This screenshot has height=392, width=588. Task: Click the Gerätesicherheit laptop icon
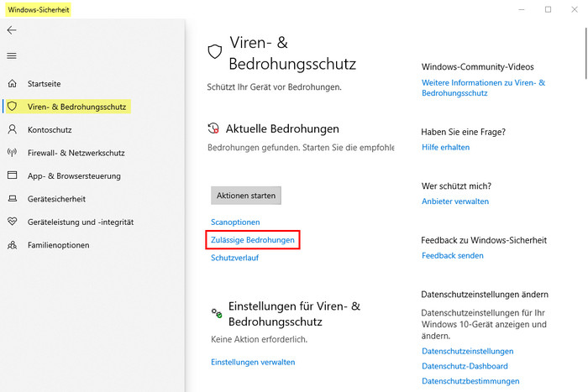(13, 199)
